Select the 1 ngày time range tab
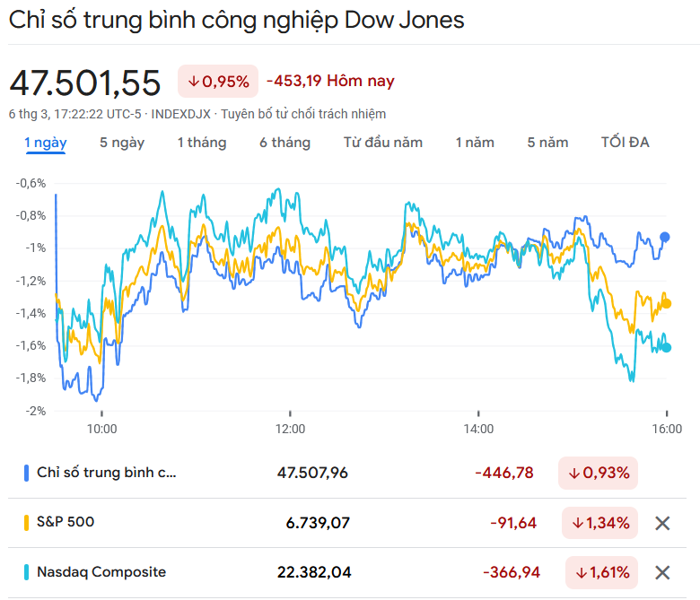 coord(45,143)
